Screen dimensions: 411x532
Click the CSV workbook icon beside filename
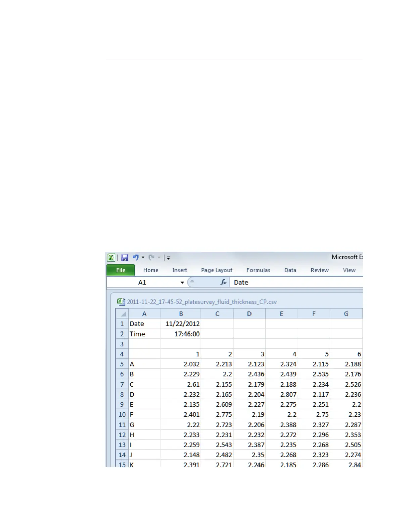(x=121, y=302)
